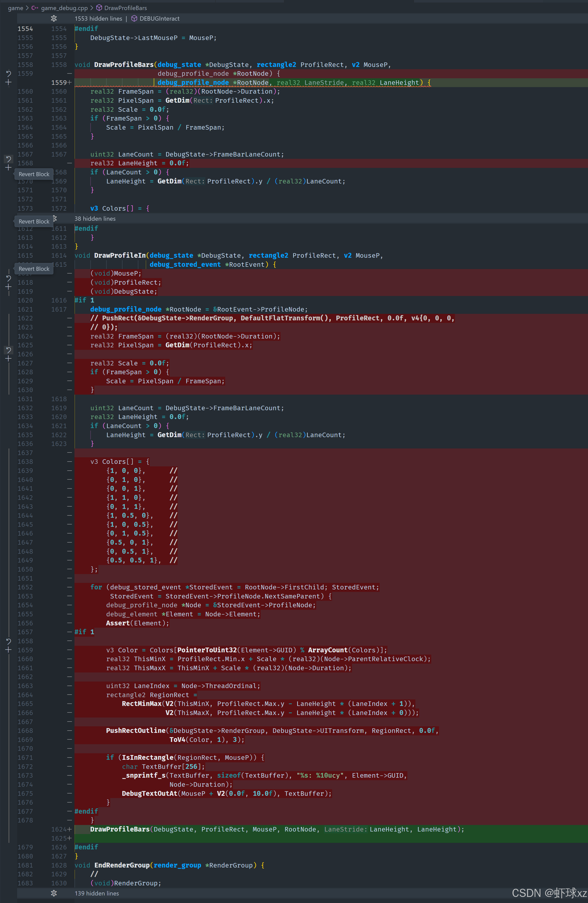Expand the 139 hidden lines unfold icon
588x903 pixels.
click(x=54, y=893)
